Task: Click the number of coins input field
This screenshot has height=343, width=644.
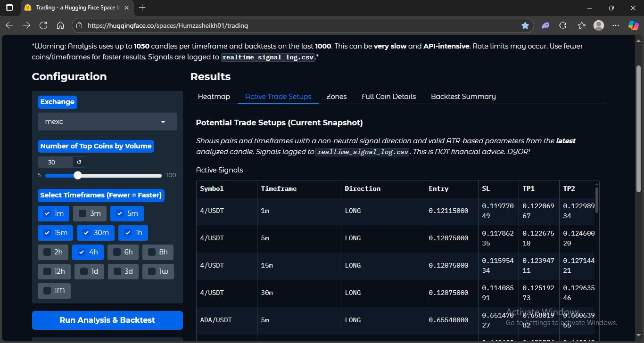Action: tap(55, 162)
